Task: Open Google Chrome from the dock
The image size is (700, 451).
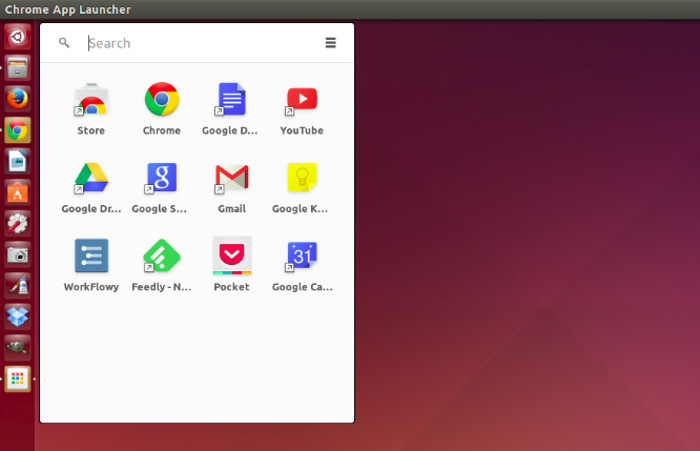Action: [17, 130]
